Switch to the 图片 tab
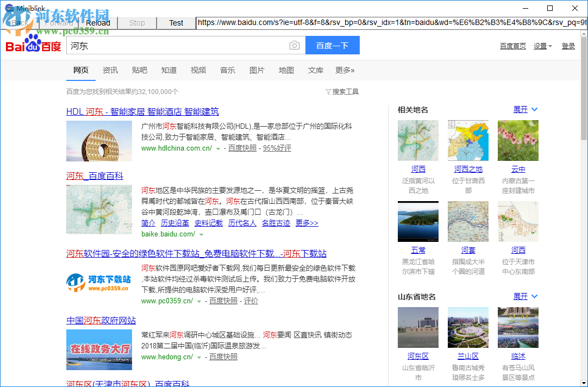588x387 pixels. [257, 70]
